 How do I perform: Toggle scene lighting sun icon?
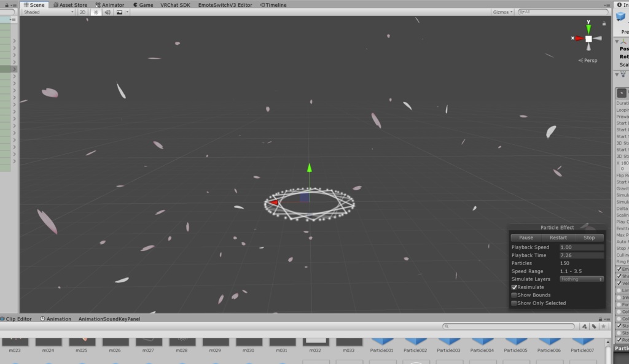tap(96, 12)
